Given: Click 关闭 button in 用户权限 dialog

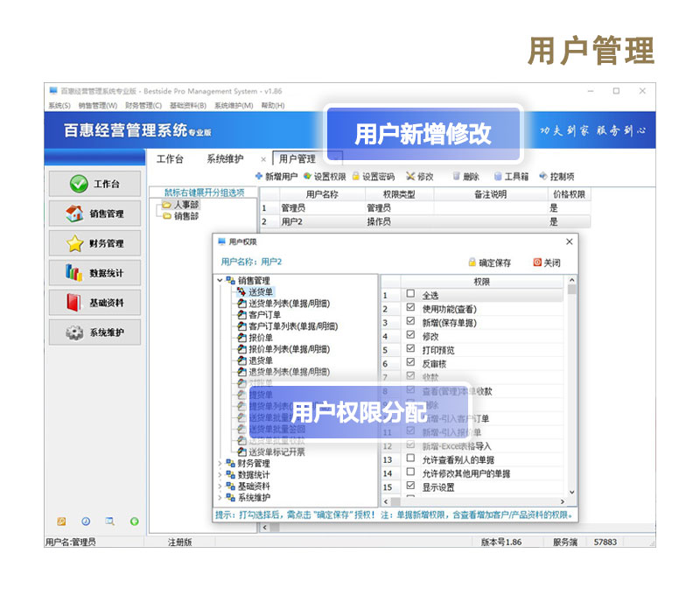Looking at the screenshot, I should (x=547, y=262).
